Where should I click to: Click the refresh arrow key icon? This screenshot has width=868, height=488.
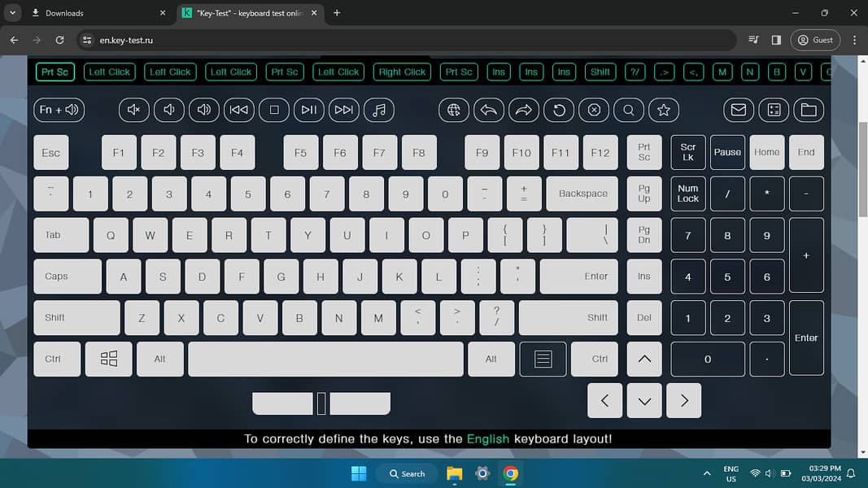pos(559,110)
